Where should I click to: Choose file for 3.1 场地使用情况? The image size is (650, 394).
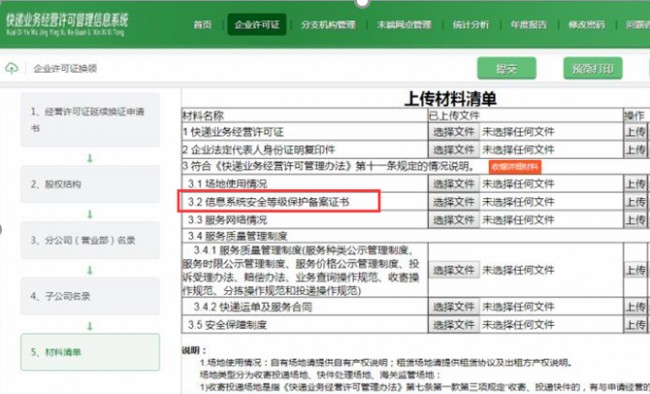coord(454,184)
